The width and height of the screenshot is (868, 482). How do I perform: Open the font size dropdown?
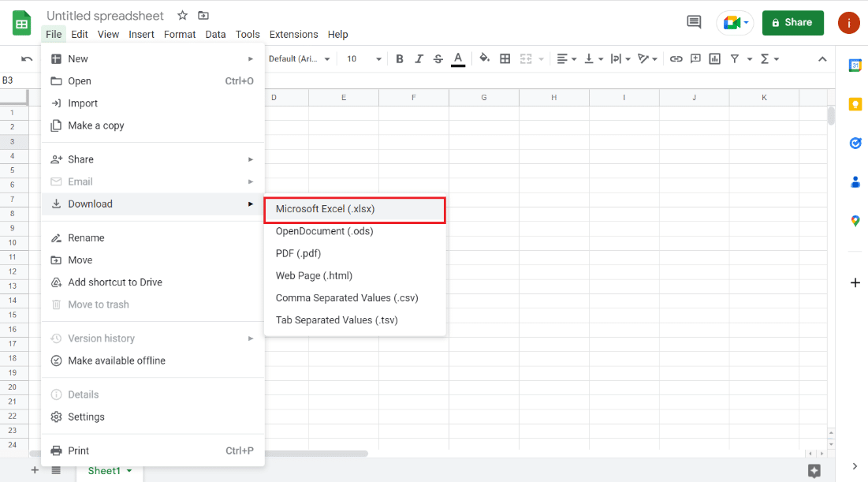[363, 58]
